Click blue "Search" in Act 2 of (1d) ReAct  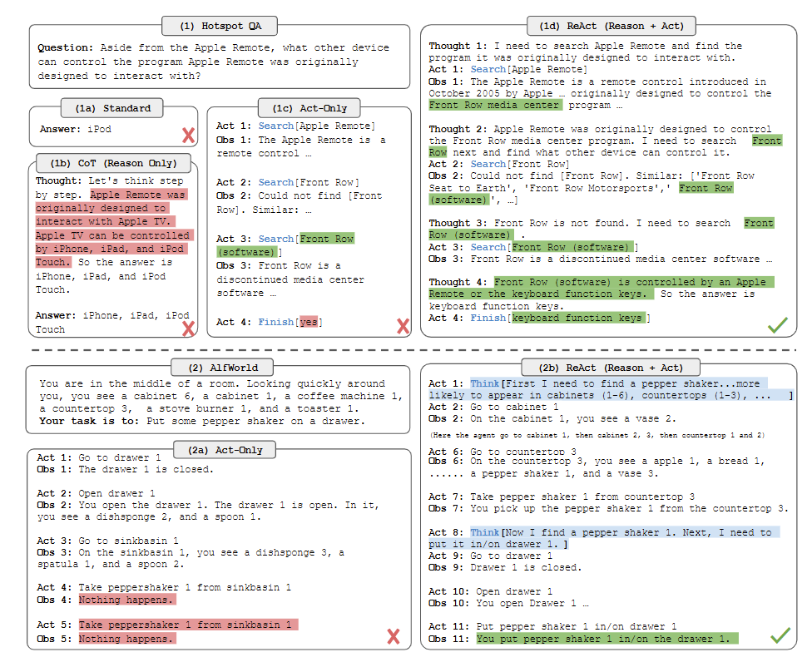(488, 164)
